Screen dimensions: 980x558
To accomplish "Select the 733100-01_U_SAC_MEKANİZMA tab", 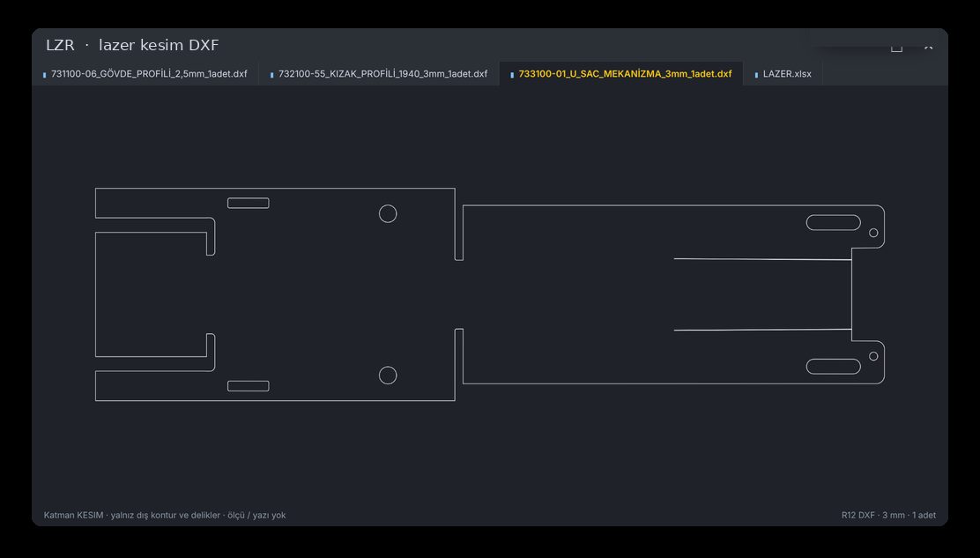I will point(621,74).
